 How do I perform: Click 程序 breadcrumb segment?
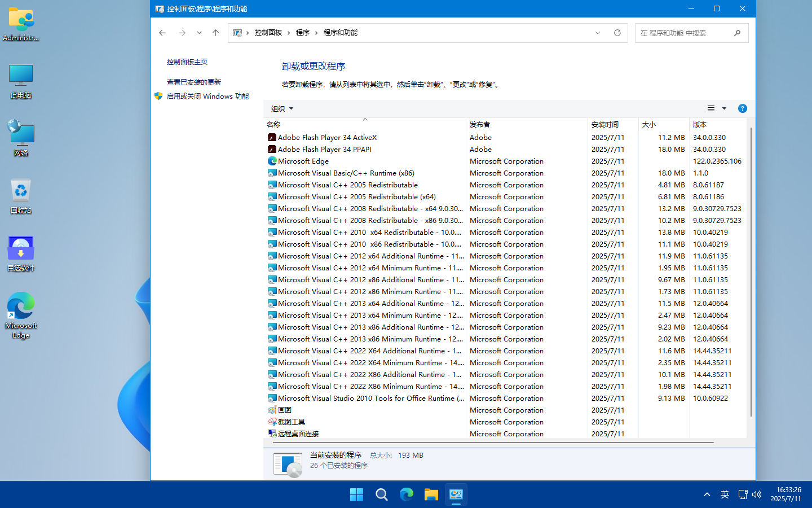(x=303, y=33)
